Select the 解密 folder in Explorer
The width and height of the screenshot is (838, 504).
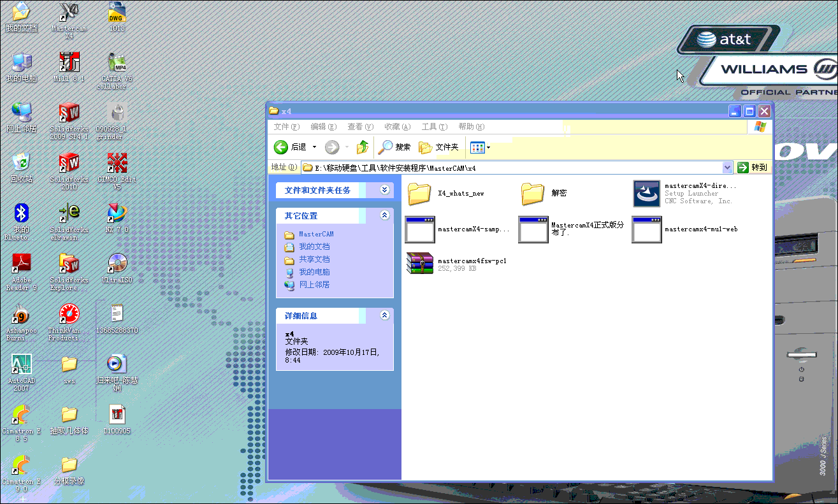[x=544, y=194]
